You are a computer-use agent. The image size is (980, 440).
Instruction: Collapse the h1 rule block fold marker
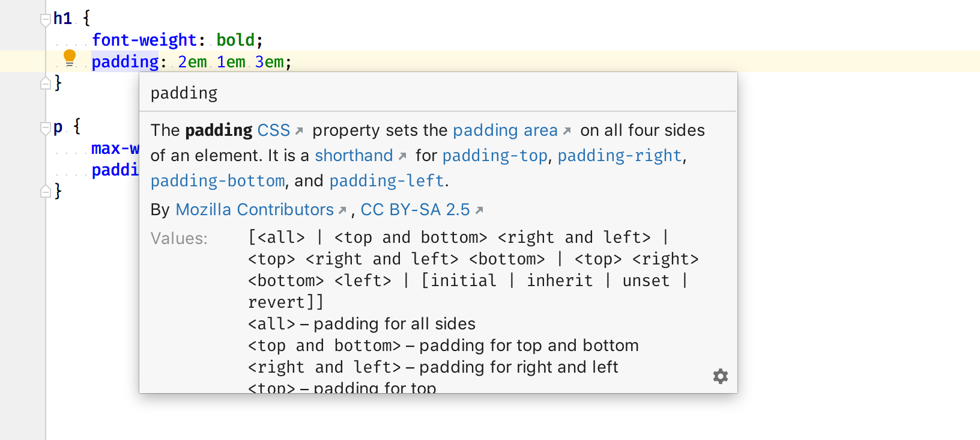(x=46, y=20)
